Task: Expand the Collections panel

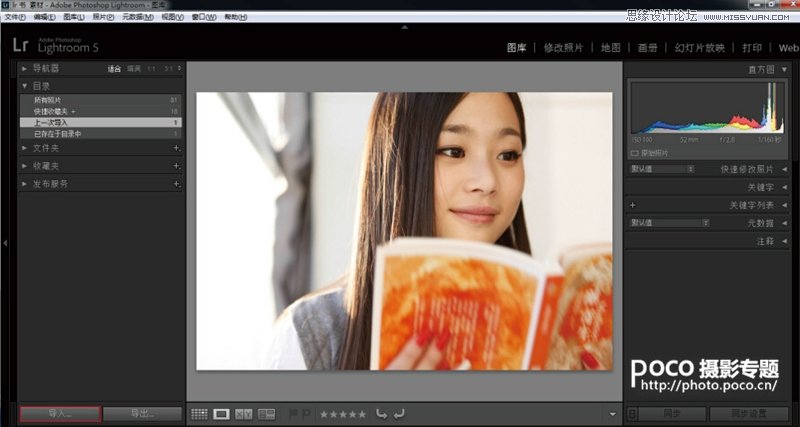Action: pos(24,166)
